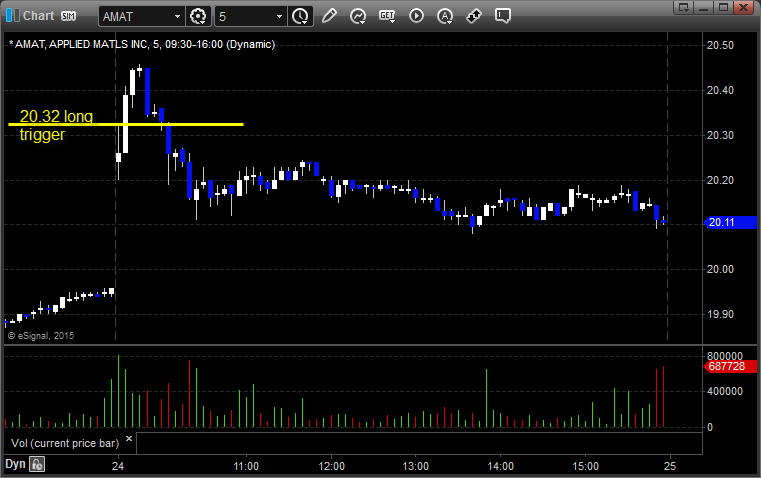This screenshot has width=761, height=478.
Task: Open the AMAT symbol dropdown
Action: pyautogui.click(x=177, y=16)
